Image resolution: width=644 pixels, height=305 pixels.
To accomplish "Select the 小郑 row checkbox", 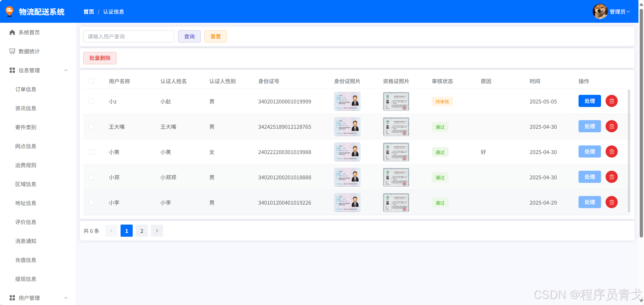I will pyautogui.click(x=91, y=177).
